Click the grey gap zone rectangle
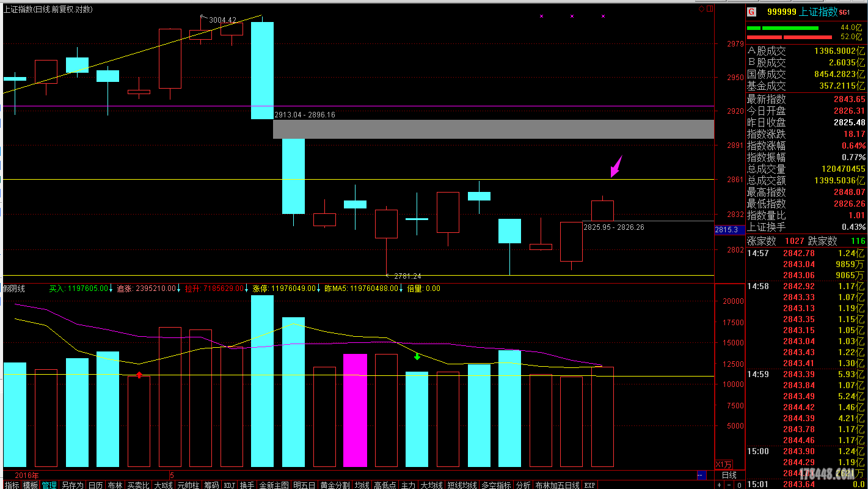This screenshot has height=489, width=868. point(493,129)
